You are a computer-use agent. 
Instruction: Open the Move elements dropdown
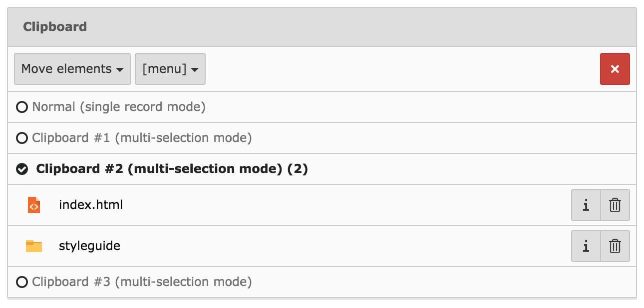[x=72, y=69]
